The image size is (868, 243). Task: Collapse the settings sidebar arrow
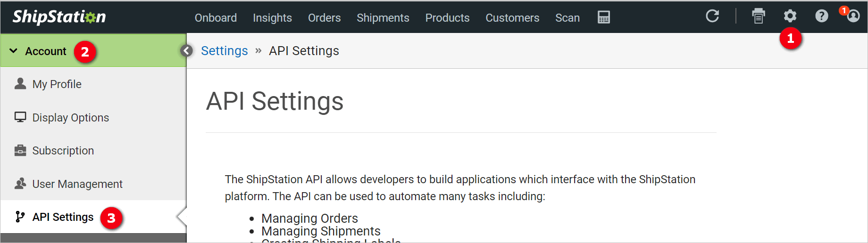186,50
